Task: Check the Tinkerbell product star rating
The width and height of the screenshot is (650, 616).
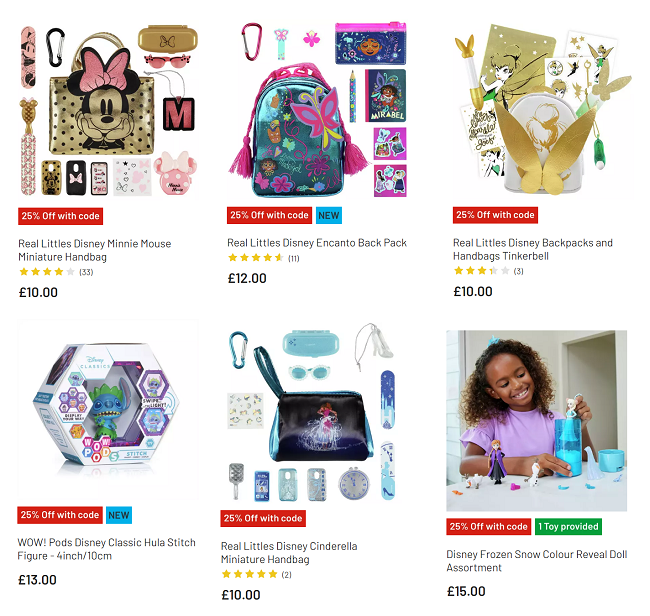Action: click(488, 271)
